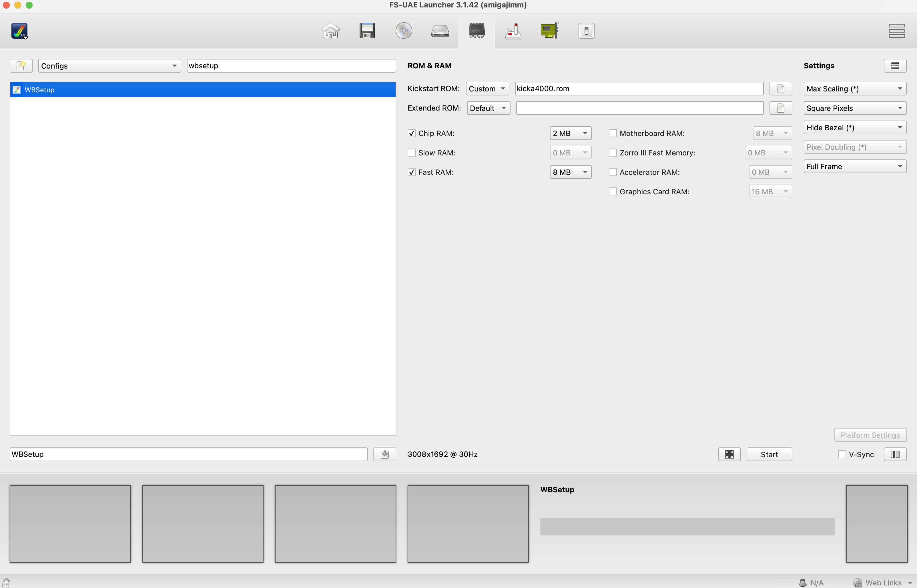Open the Max Scaling dropdown
The width and height of the screenshot is (917, 588).
click(x=854, y=89)
